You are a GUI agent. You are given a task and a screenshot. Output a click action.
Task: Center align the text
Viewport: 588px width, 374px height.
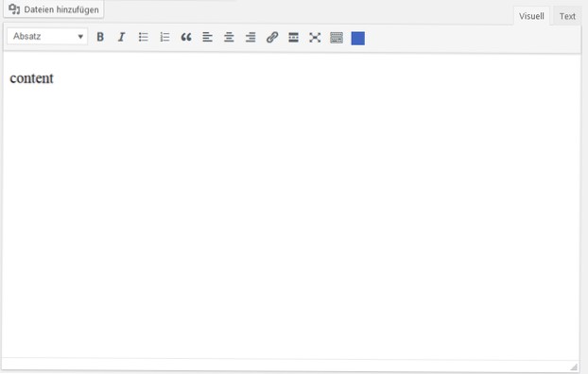(x=229, y=37)
